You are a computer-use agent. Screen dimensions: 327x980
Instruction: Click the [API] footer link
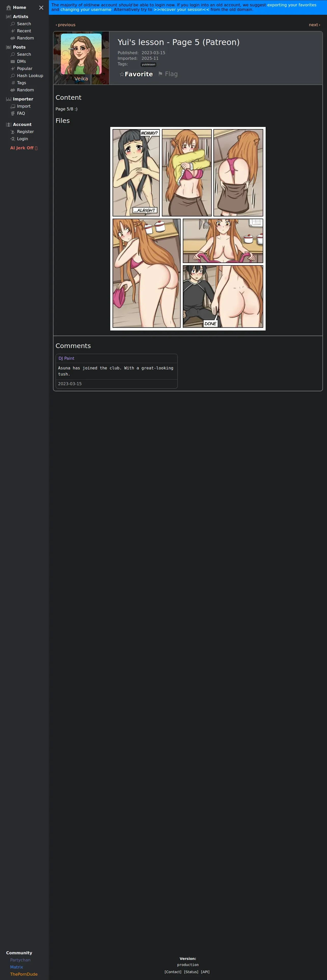point(205,972)
